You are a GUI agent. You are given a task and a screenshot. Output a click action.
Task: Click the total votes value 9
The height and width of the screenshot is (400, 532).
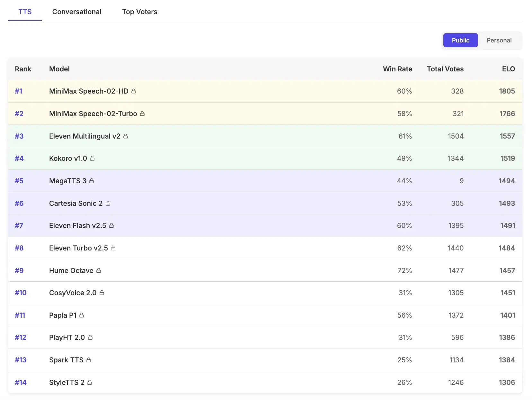click(462, 181)
